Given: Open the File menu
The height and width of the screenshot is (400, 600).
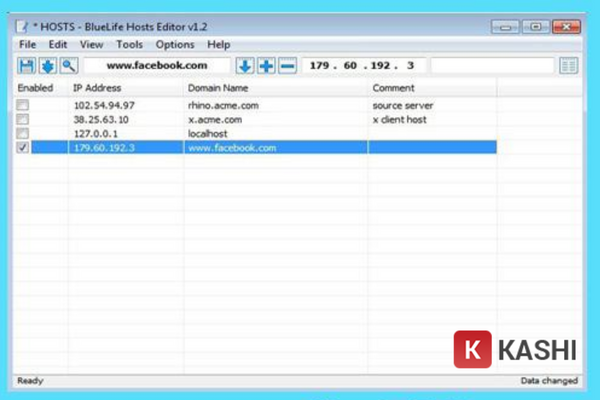Looking at the screenshot, I should pos(27,45).
